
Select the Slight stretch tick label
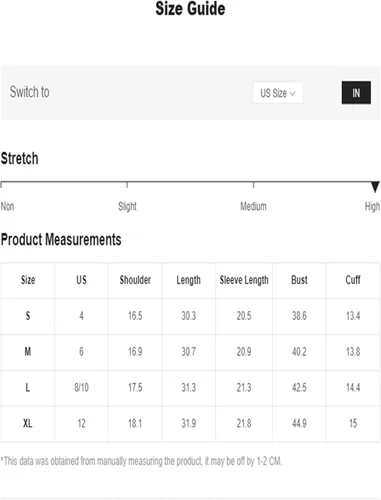(127, 206)
